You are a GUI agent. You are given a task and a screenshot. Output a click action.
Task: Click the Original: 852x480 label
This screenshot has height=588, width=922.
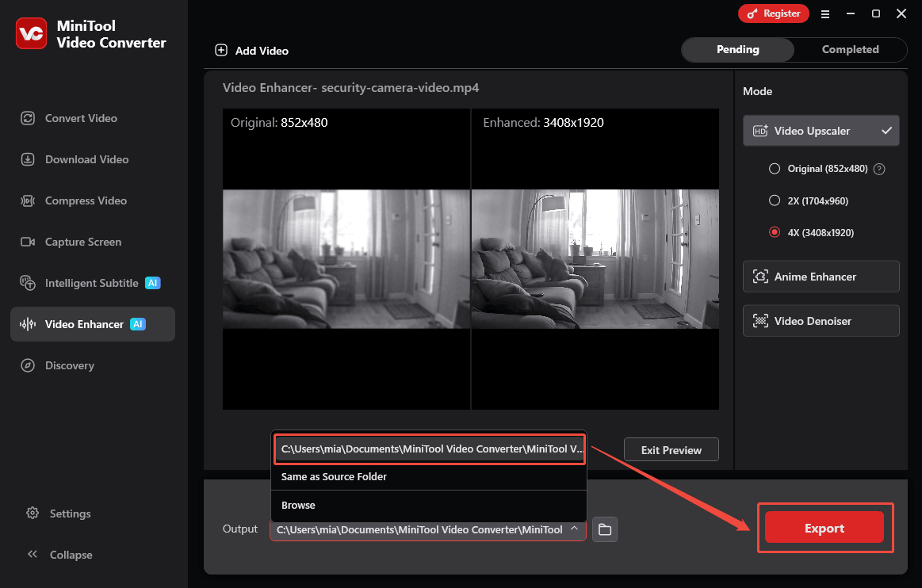tap(279, 122)
